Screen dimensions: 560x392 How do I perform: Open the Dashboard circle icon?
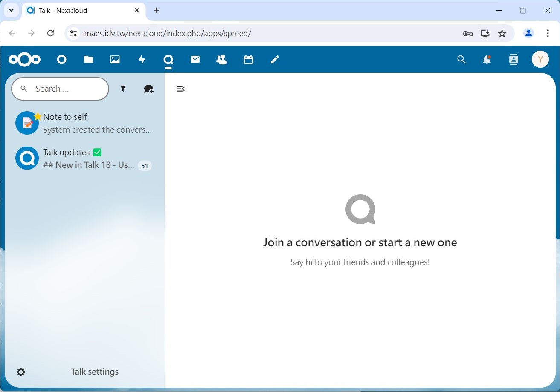(x=62, y=60)
